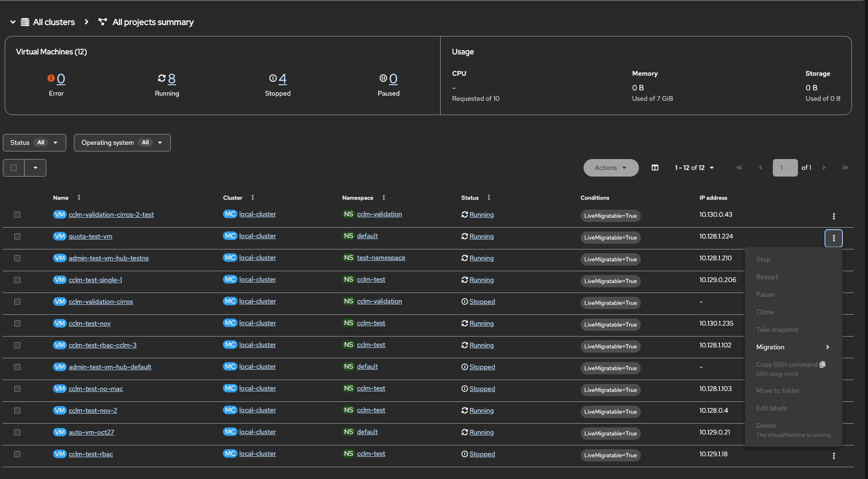Click the manage columns icon
Viewport: 868px width, 479px height.
655,168
